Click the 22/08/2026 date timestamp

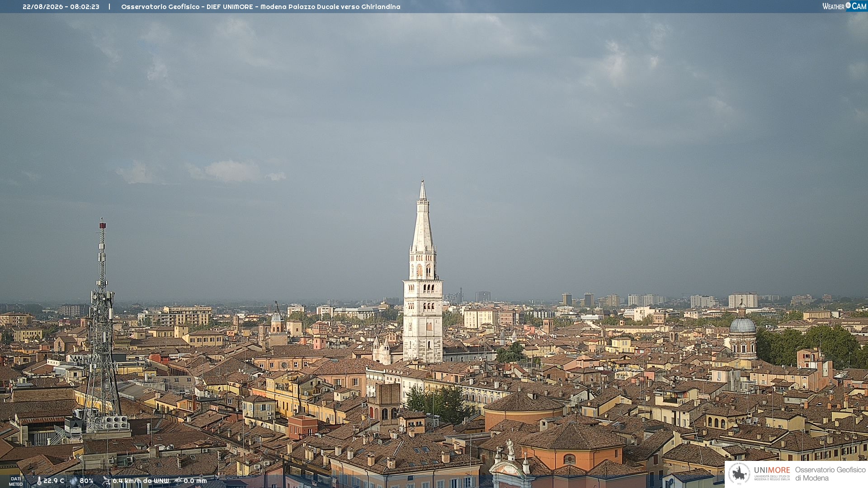[x=43, y=7]
